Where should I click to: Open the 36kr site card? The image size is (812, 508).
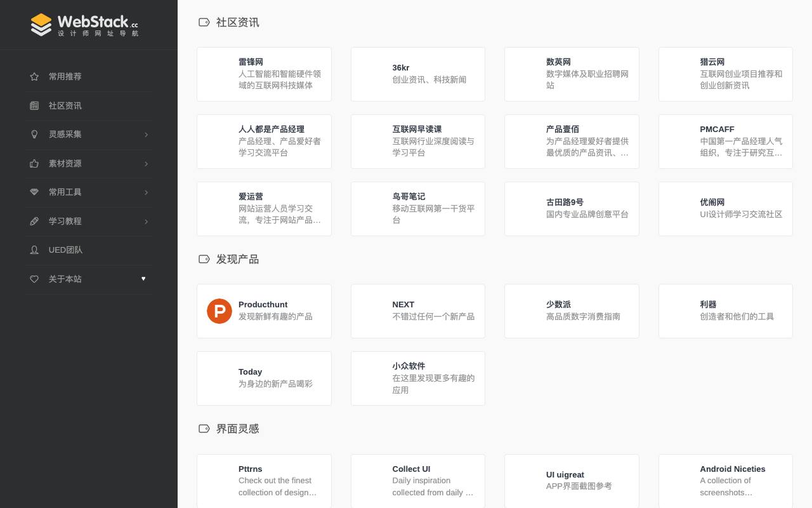coord(418,74)
